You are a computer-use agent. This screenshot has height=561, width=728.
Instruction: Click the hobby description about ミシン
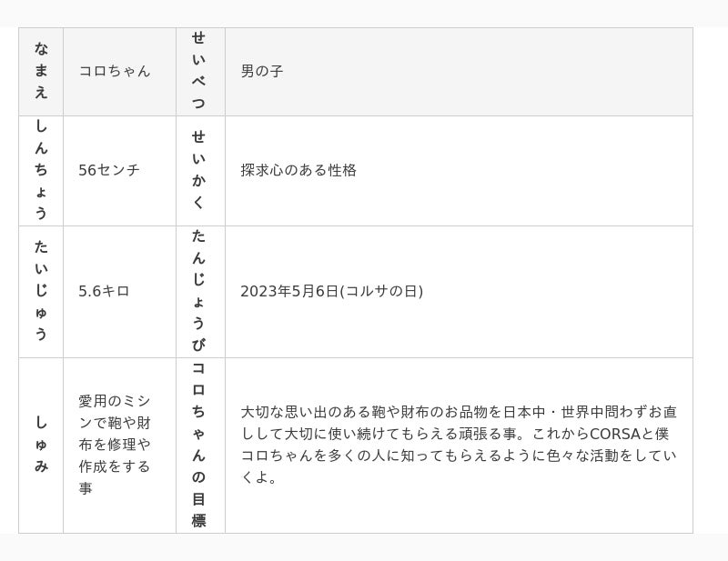click(x=115, y=445)
